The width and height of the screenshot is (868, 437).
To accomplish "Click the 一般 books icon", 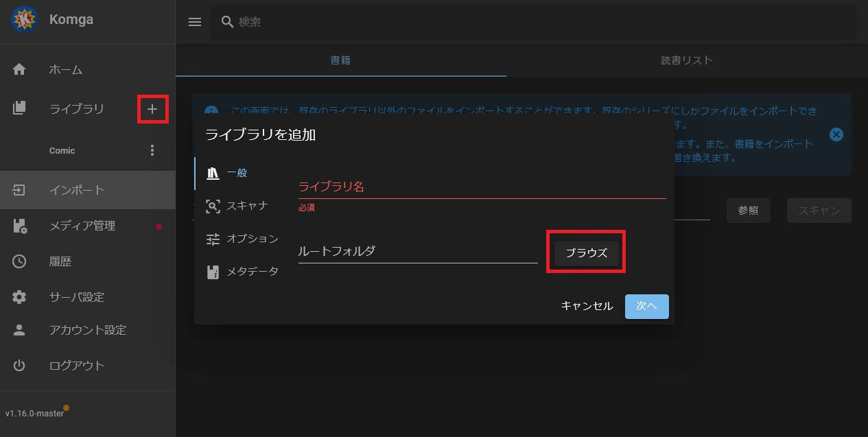I will [x=213, y=173].
